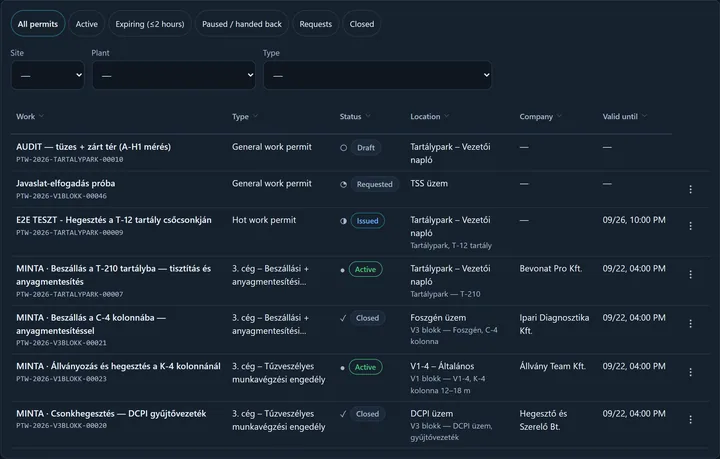Click the Hegesztő és Szerelő Bt. company cell
720x459 pixels.
click(543, 420)
